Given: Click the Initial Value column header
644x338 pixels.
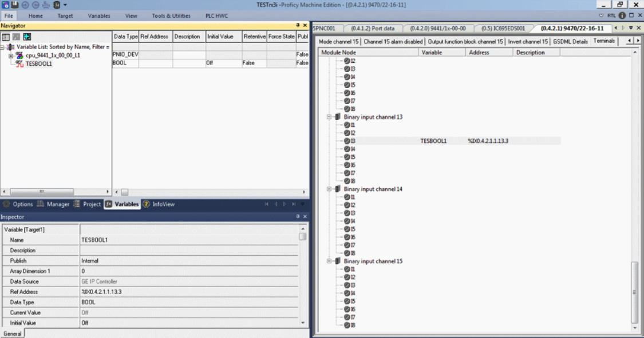Looking at the screenshot, I should (224, 37).
